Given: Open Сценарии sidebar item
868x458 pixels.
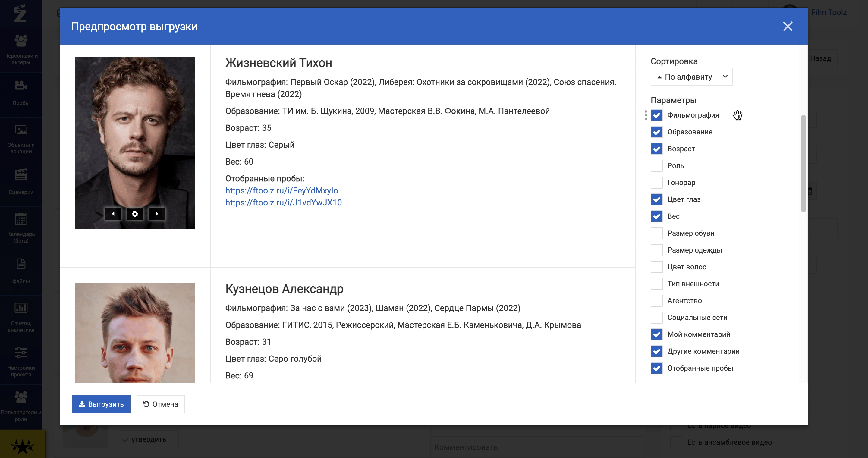Looking at the screenshot, I should (x=21, y=183).
